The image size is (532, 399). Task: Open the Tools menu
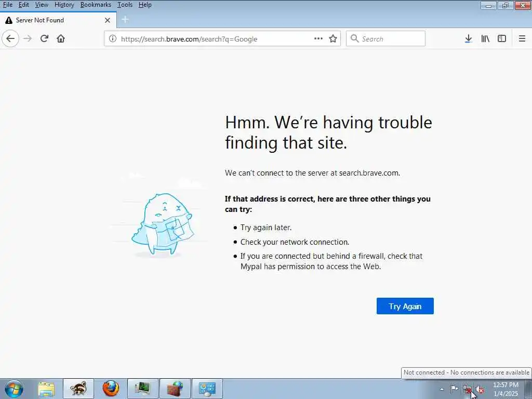[125, 5]
